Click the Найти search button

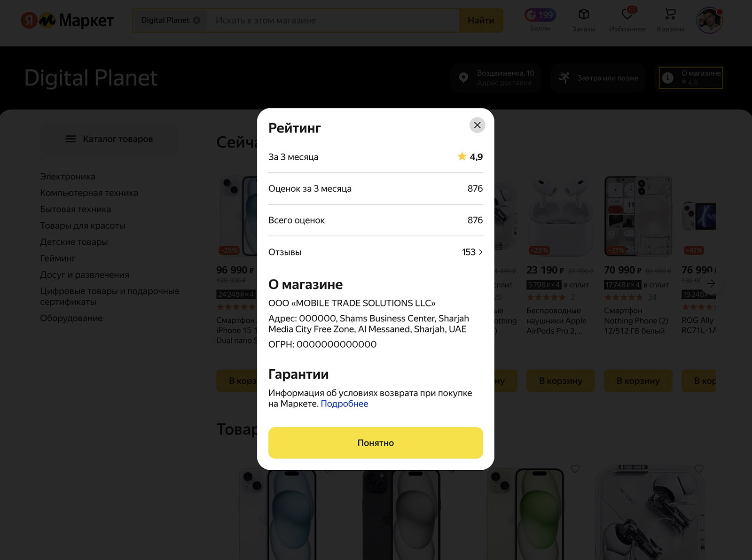coord(480,20)
